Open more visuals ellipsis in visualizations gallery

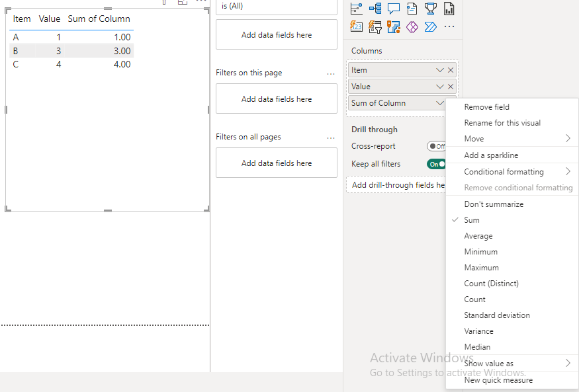click(x=449, y=26)
